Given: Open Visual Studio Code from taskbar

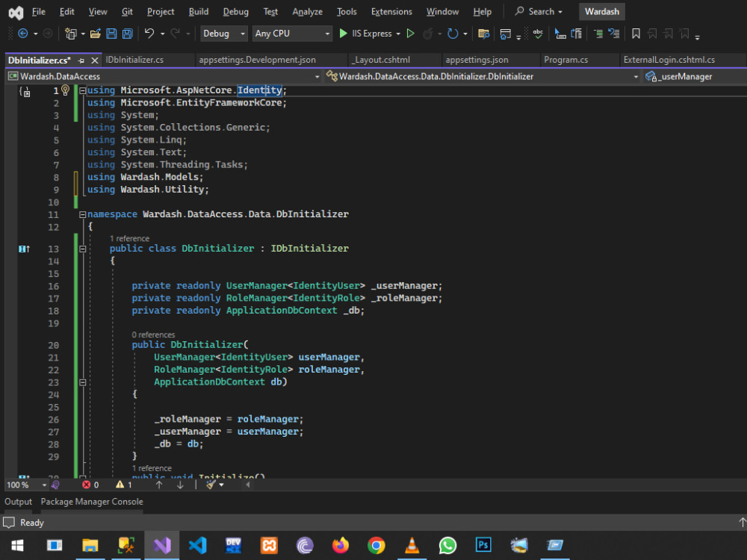Looking at the screenshot, I should click(x=197, y=546).
